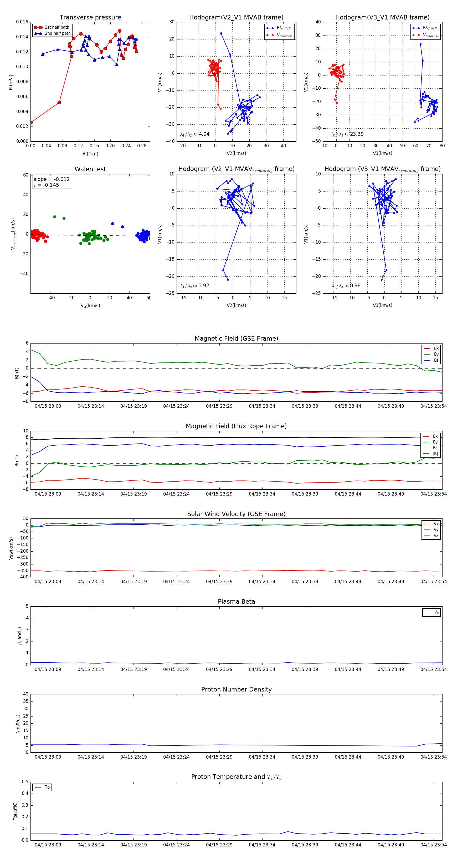Click the 'Tp(10^6K)' y-axis label
The image size is (473, 868).
(15, 811)
